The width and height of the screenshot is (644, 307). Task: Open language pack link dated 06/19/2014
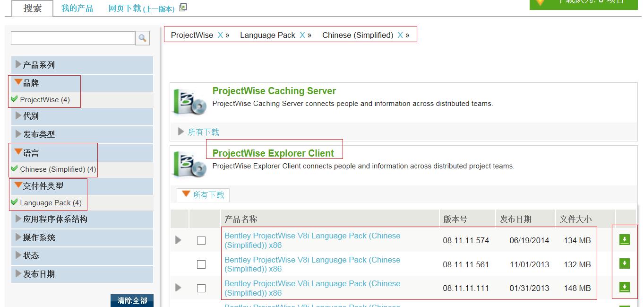pyautogui.click(x=312, y=240)
